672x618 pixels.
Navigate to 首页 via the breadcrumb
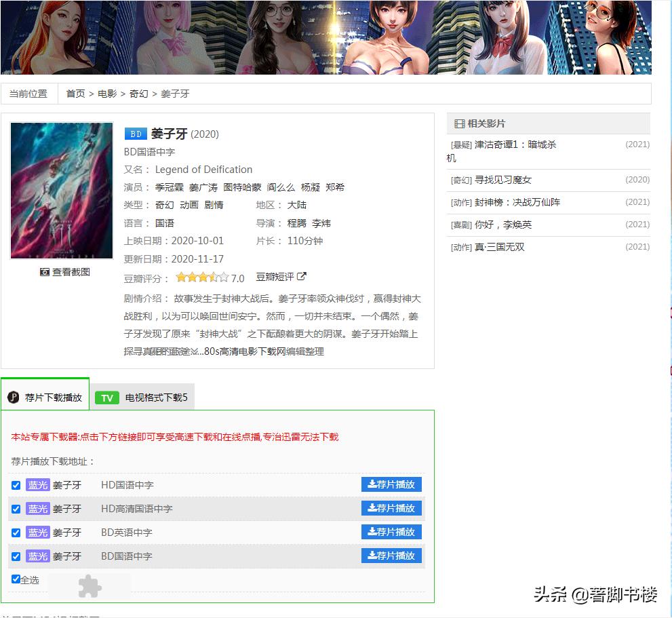coord(75,94)
